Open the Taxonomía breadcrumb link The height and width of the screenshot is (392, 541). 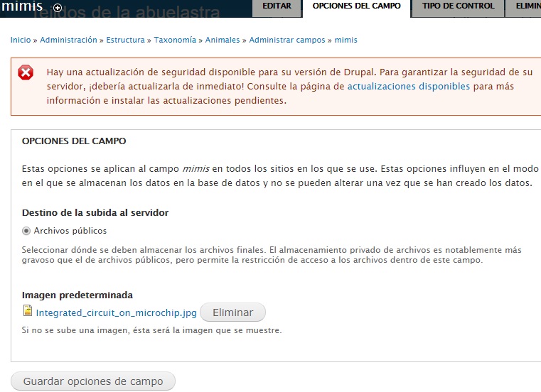tap(175, 40)
